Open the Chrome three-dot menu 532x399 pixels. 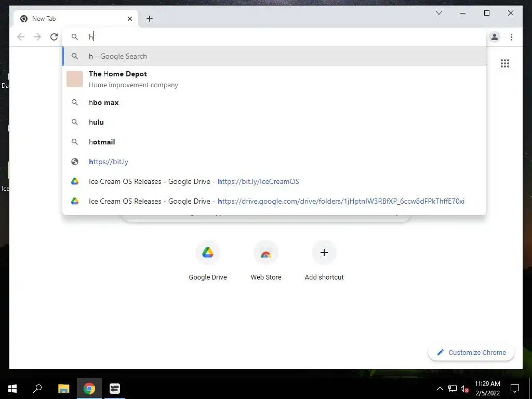(511, 37)
